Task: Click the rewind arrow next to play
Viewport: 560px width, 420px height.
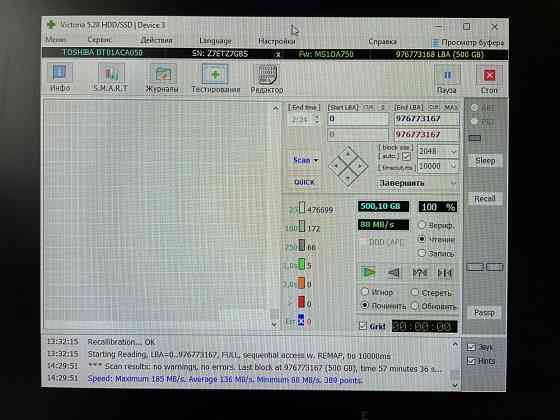Action: (x=394, y=273)
